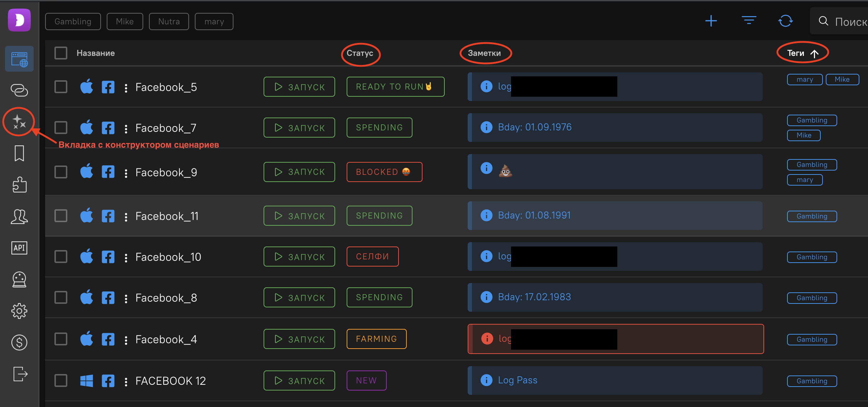Check the Facebook_4 row checkbox
The height and width of the screenshot is (407, 868).
click(61, 339)
